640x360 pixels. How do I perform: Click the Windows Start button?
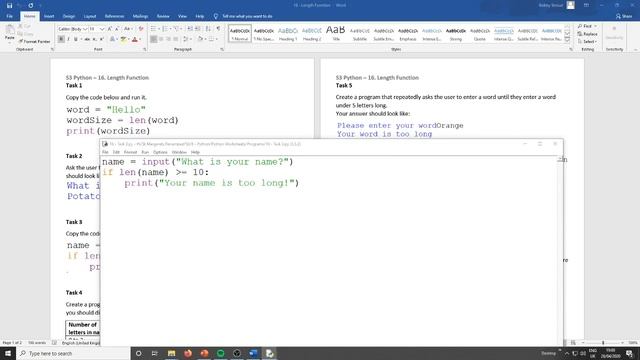click(x=8, y=353)
